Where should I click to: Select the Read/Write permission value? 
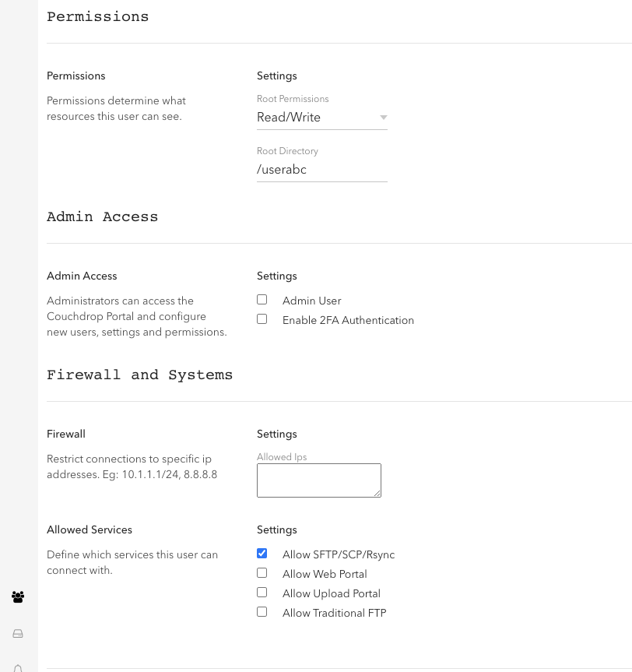point(289,118)
